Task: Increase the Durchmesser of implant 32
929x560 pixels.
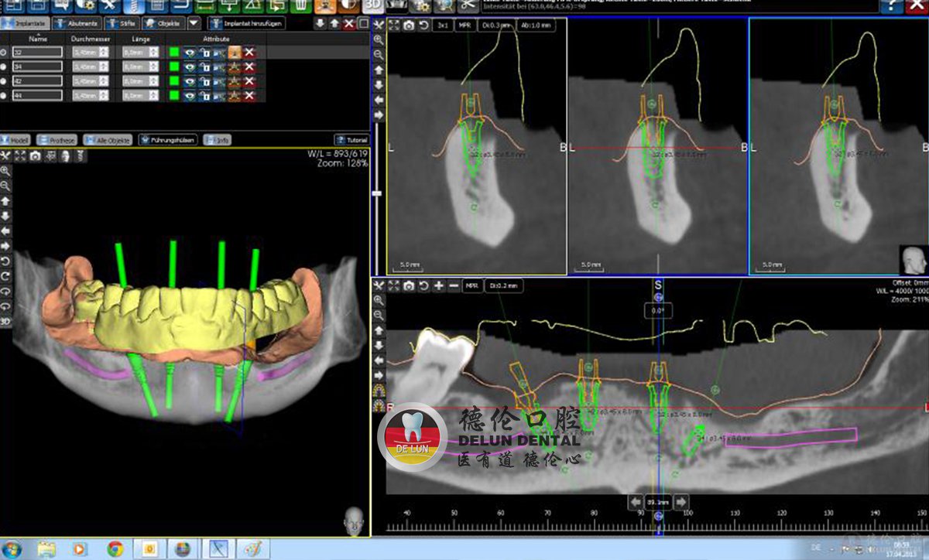Action: click(105, 50)
